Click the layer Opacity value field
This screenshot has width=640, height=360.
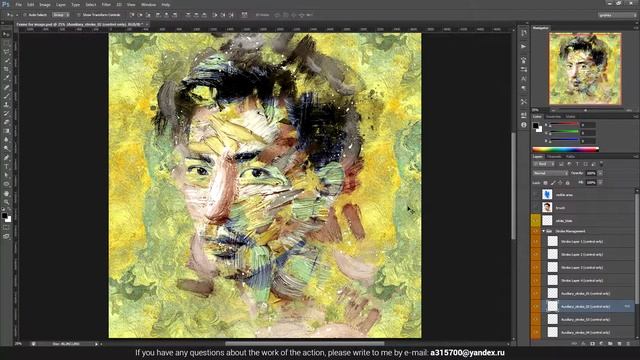pyautogui.click(x=591, y=173)
